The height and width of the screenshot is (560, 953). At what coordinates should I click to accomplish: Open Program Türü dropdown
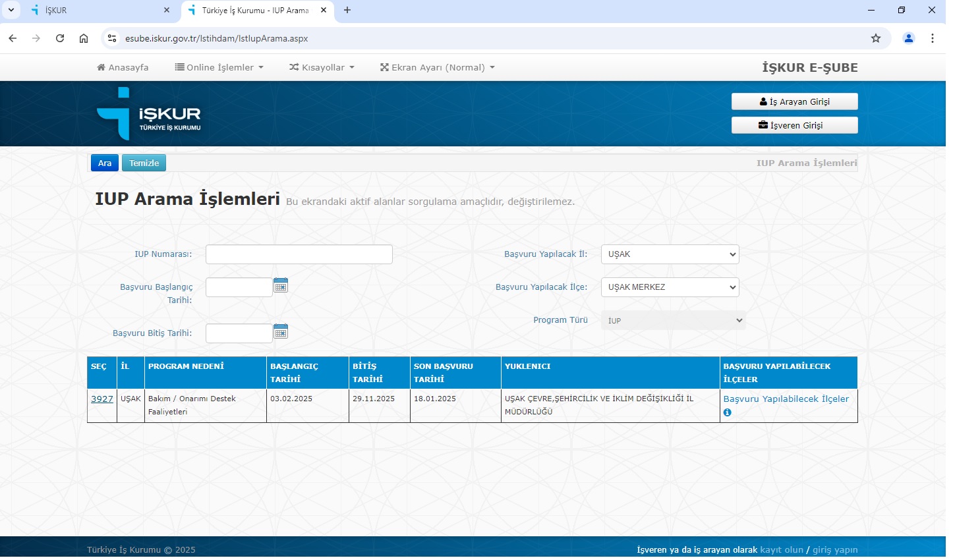click(x=674, y=320)
